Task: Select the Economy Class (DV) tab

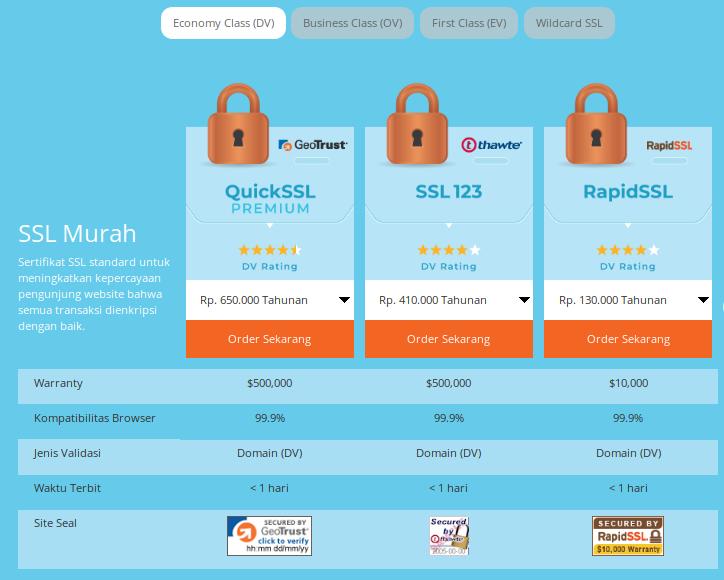Action: click(223, 23)
